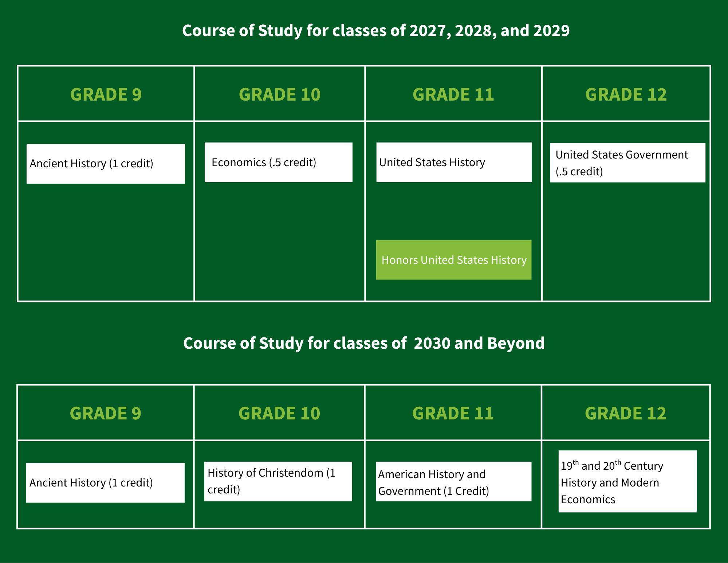728x563 pixels.
Task: Click the 2030 and Beyond course of study heading
Action: coord(364,343)
